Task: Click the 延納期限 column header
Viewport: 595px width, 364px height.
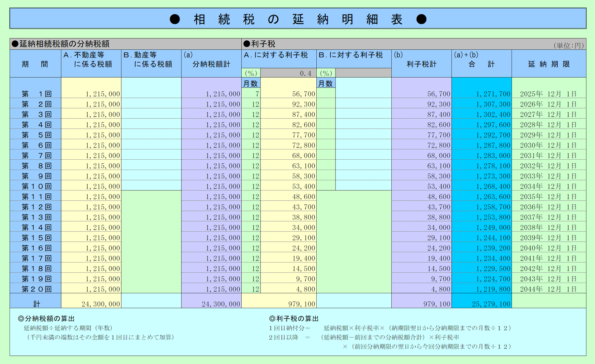Action: click(x=549, y=64)
